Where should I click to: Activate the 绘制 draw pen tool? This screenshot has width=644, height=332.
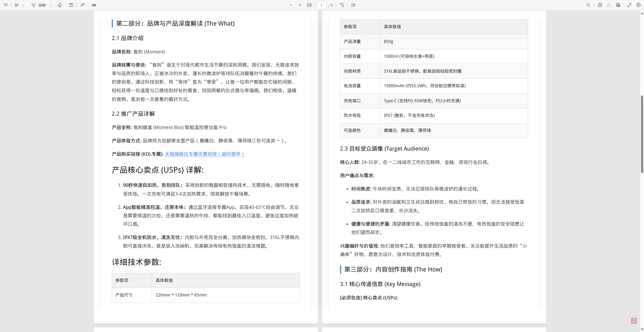click(39, 5)
